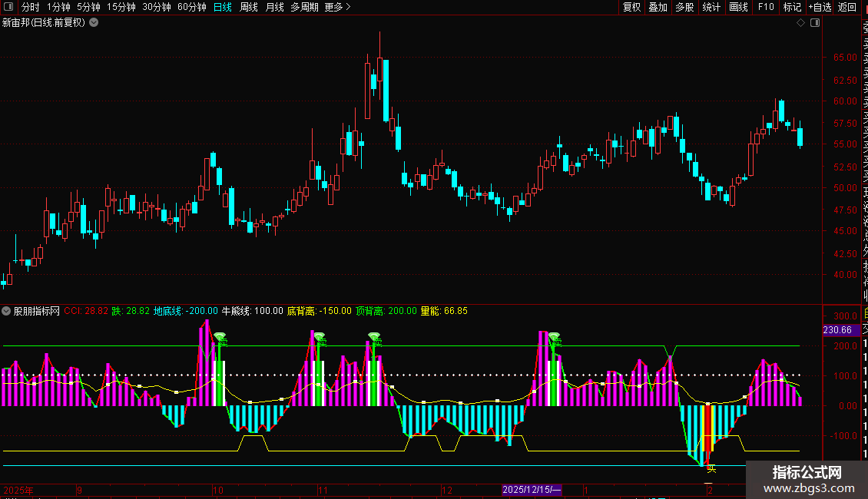The height and width of the screenshot is (499, 868).
Task: Click the 底背离: -150.00 label
Action: coord(319,311)
